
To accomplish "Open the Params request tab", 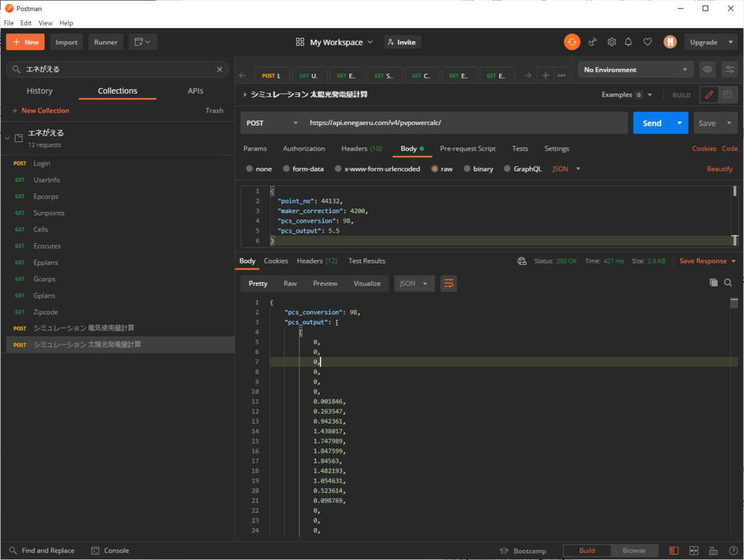I will click(x=255, y=149).
